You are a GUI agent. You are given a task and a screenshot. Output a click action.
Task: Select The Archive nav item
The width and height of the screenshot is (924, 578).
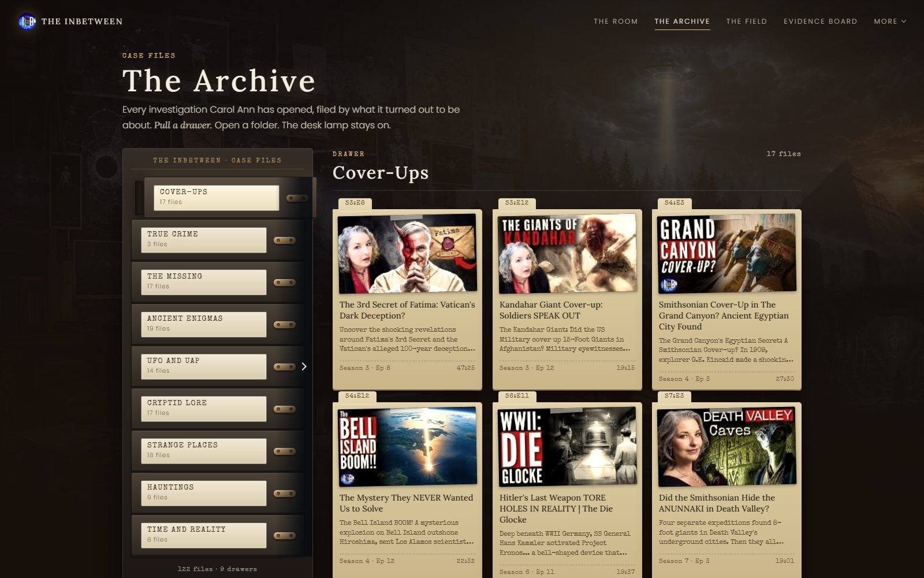click(682, 21)
